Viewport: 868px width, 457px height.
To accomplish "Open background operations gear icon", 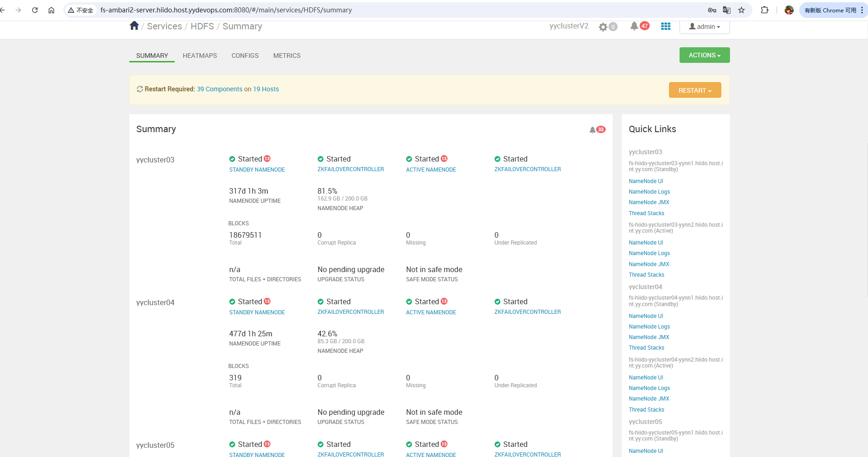I will click(603, 27).
